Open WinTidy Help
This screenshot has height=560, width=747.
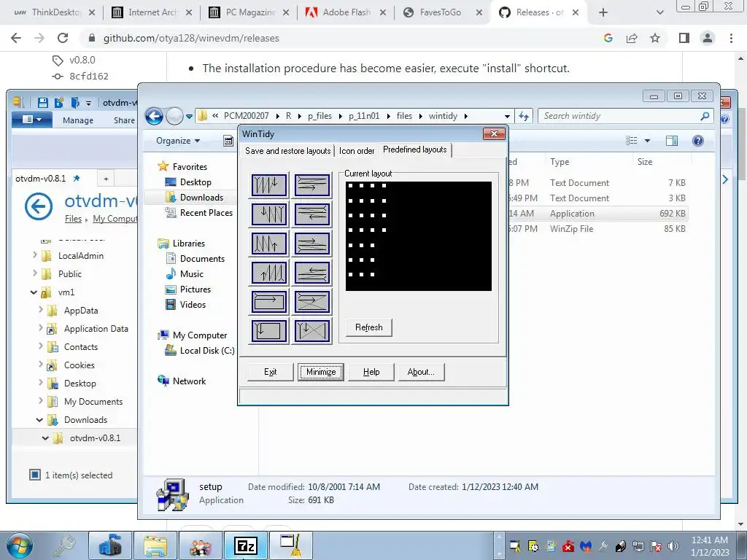pos(371,372)
